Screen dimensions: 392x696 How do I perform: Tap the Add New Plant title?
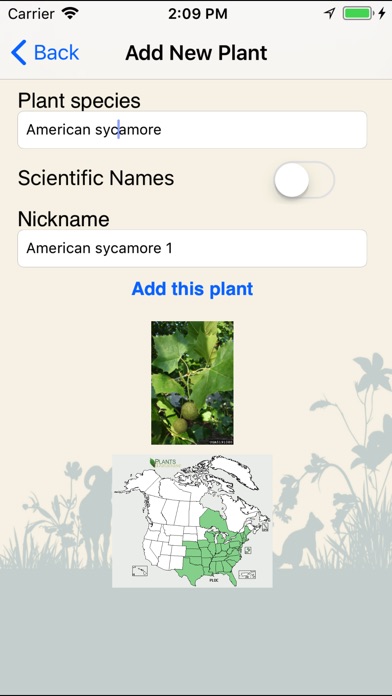[x=196, y=53]
